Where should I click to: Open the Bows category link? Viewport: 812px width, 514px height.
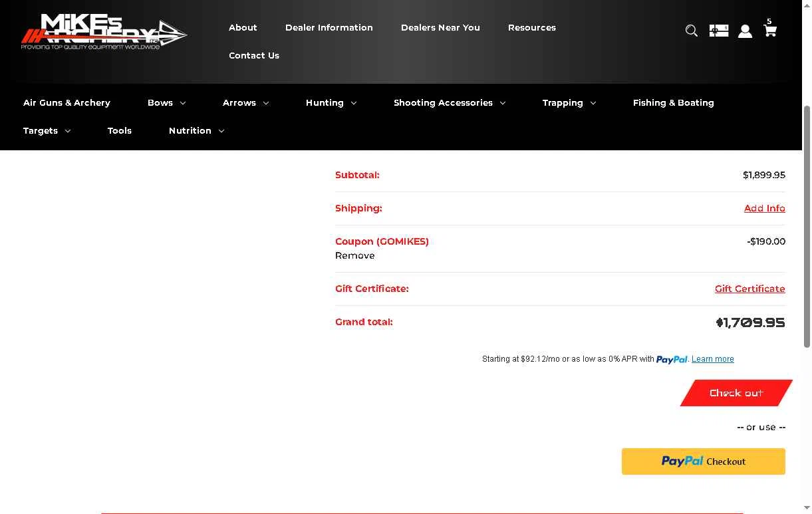pyautogui.click(x=160, y=102)
